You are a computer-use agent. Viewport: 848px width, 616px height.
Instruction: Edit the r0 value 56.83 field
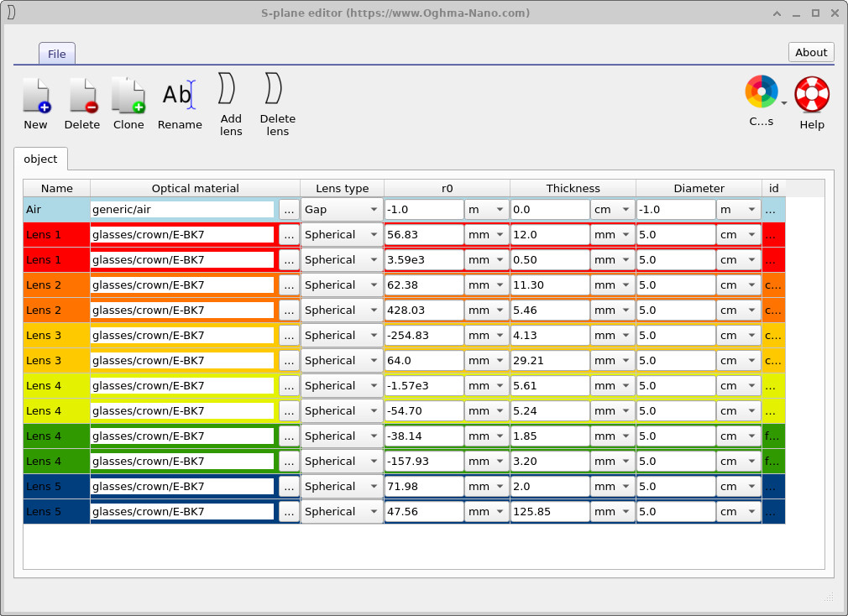pos(424,234)
